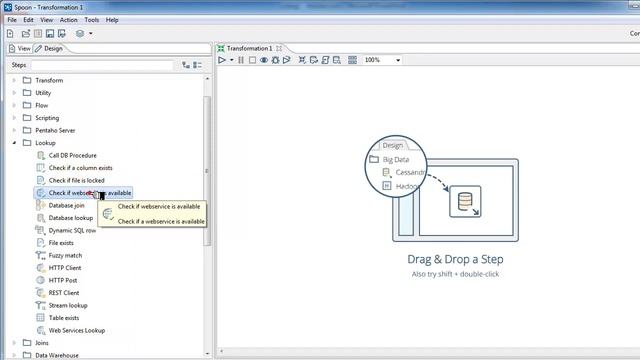The width and height of the screenshot is (640, 360).
Task: Click the New file toolbar icon
Action: coord(10,33)
